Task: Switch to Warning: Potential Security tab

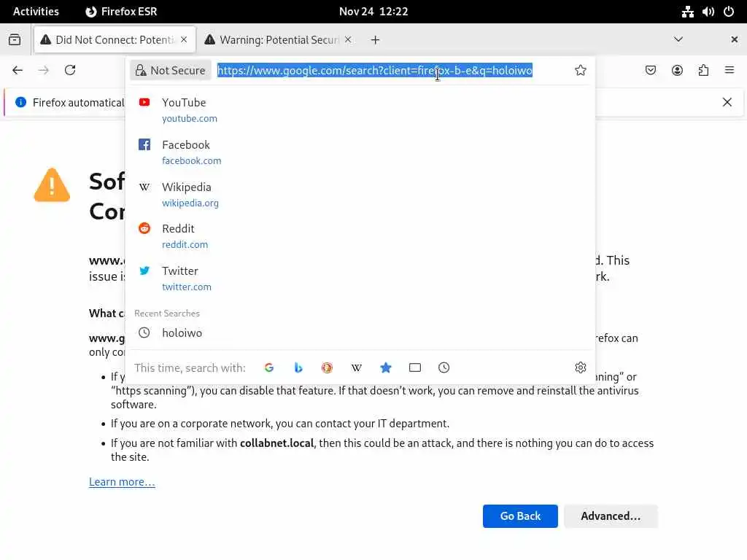Action: (278, 39)
